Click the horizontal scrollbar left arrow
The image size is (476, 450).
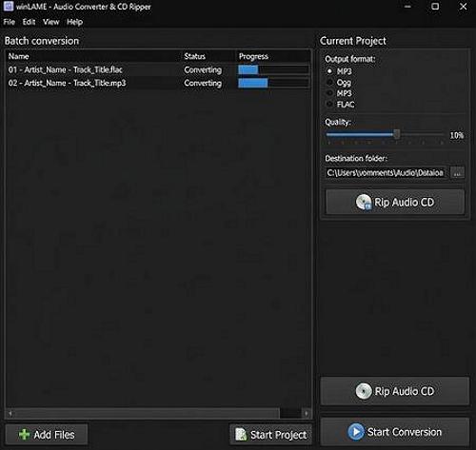coord(10,413)
